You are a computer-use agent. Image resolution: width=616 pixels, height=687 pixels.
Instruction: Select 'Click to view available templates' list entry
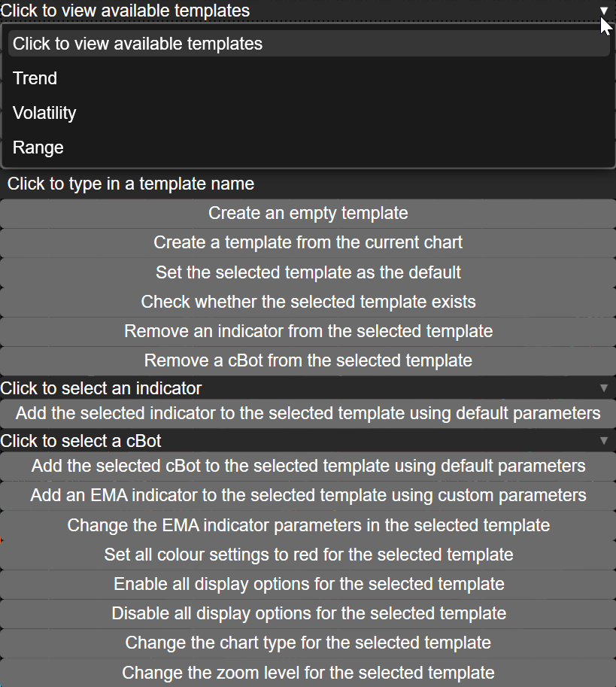[138, 44]
